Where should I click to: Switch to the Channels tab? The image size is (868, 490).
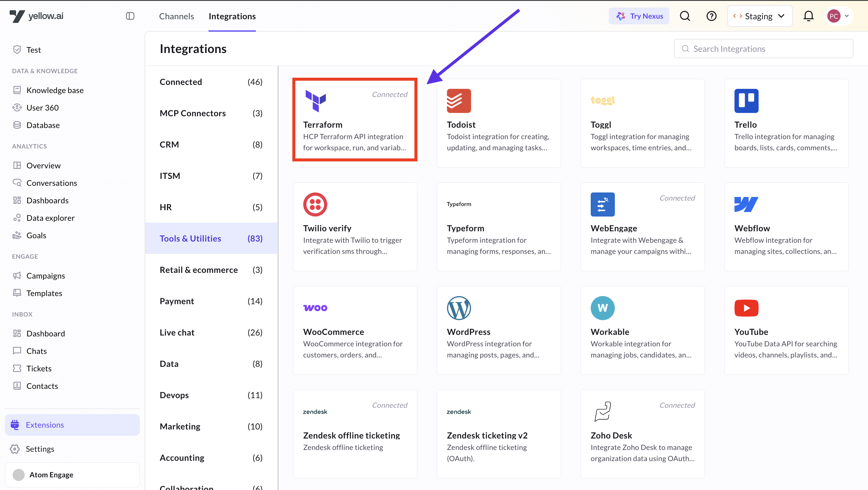[176, 16]
